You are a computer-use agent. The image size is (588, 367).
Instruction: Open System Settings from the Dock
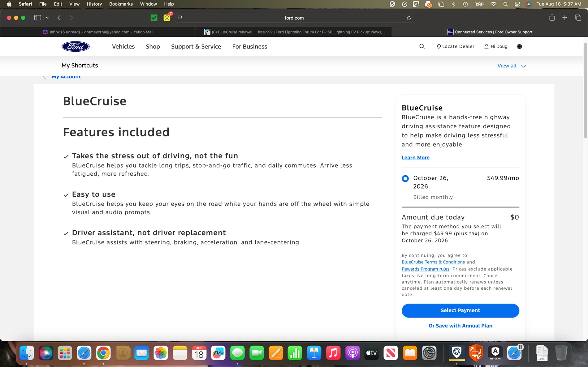coord(429,353)
